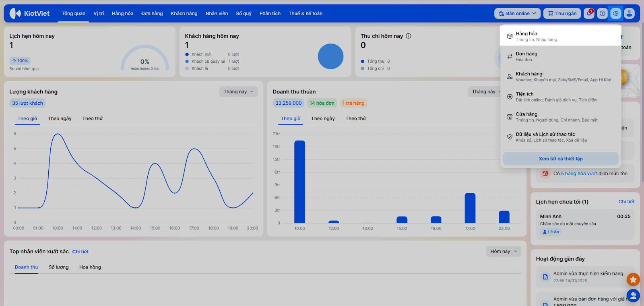Screen dimensions: 644x306
Task: Open the Minh Anh appointment card
Action: pos(585,225)
